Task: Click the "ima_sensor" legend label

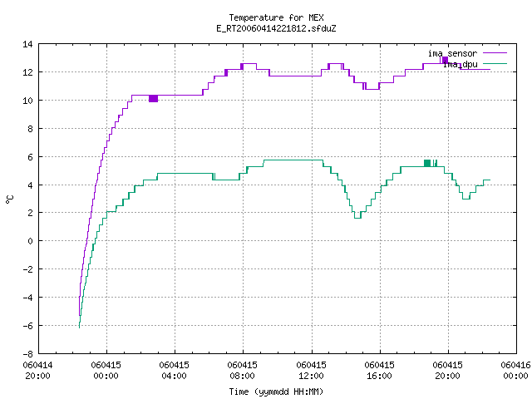Action: tap(452, 53)
